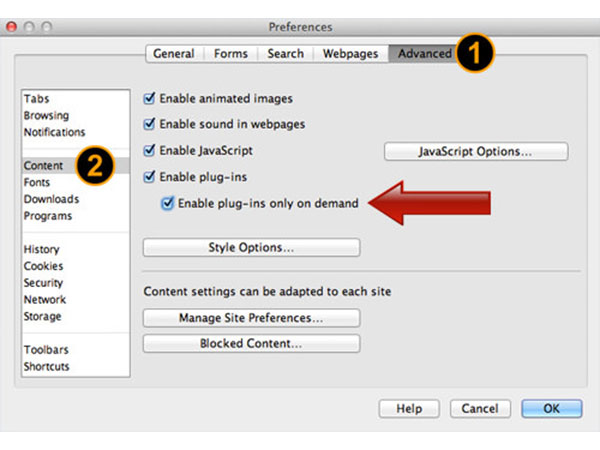
Task: Select the Search tab
Action: click(x=285, y=54)
